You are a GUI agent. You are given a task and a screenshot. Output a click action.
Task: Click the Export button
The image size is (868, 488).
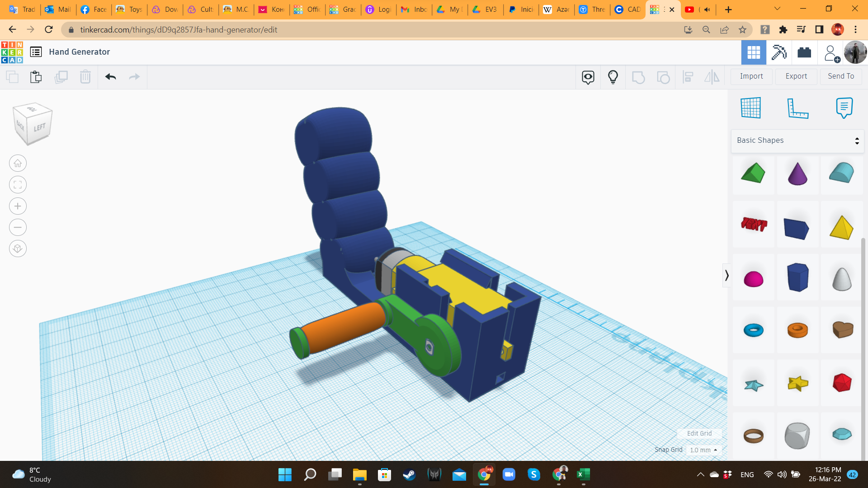(796, 76)
